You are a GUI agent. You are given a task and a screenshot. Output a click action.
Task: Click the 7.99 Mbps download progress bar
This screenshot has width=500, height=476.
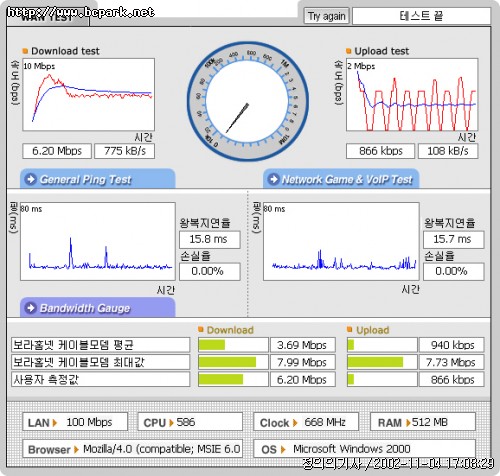(x=233, y=362)
